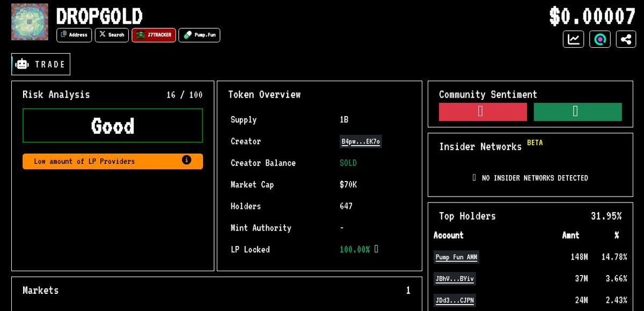Open the J7TRACKER link button
Image resolution: width=644 pixels, height=311 pixels.
(x=153, y=35)
